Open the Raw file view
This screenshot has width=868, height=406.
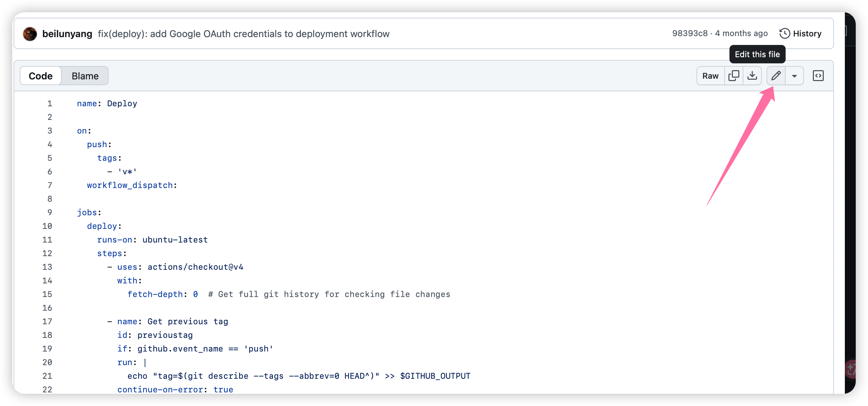click(710, 76)
